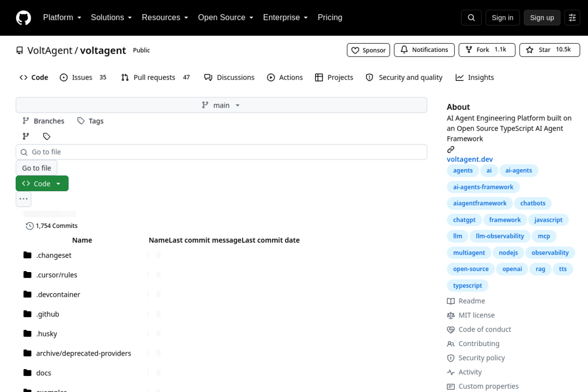
Task: Open the Branches link
Action: click(43, 121)
